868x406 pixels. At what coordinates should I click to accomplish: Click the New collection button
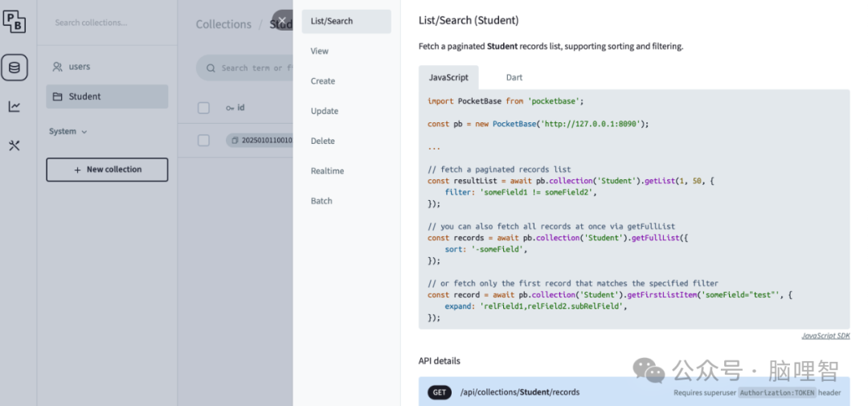click(x=107, y=170)
